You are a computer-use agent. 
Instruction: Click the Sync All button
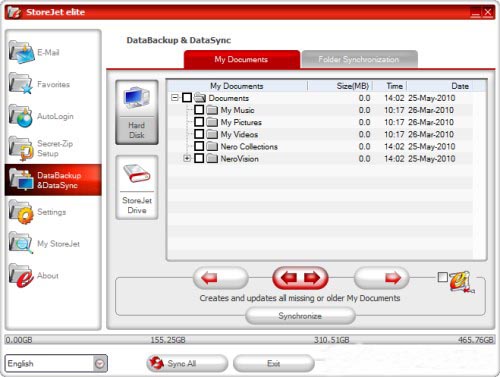(187, 363)
